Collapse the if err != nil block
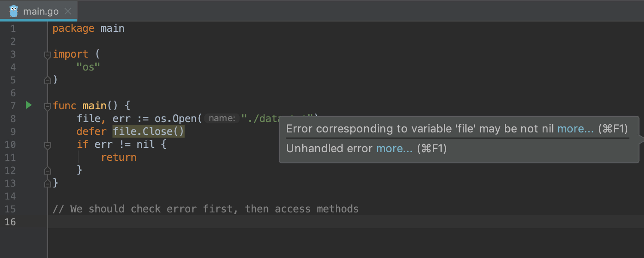The height and width of the screenshot is (258, 644). pyautogui.click(x=48, y=145)
